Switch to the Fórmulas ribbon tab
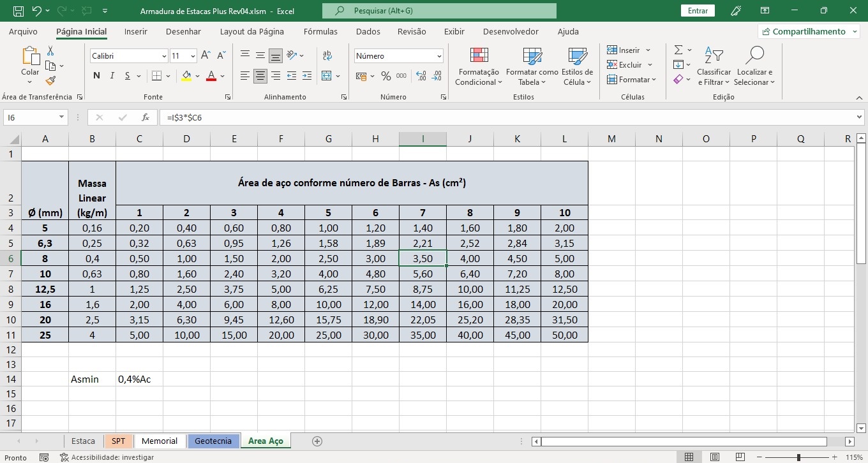The image size is (868, 463). [x=321, y=31]
